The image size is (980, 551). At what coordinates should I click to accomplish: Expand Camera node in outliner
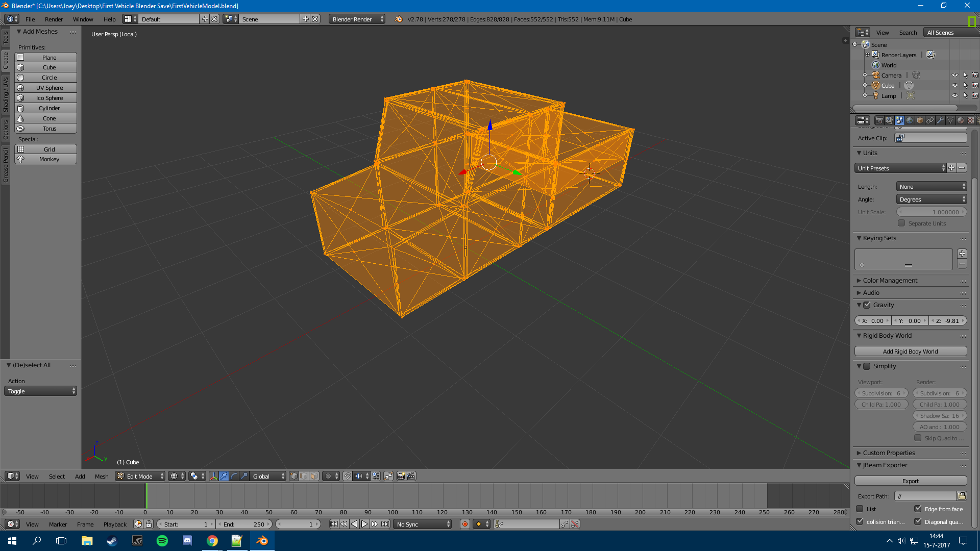(x=865, y=75)
